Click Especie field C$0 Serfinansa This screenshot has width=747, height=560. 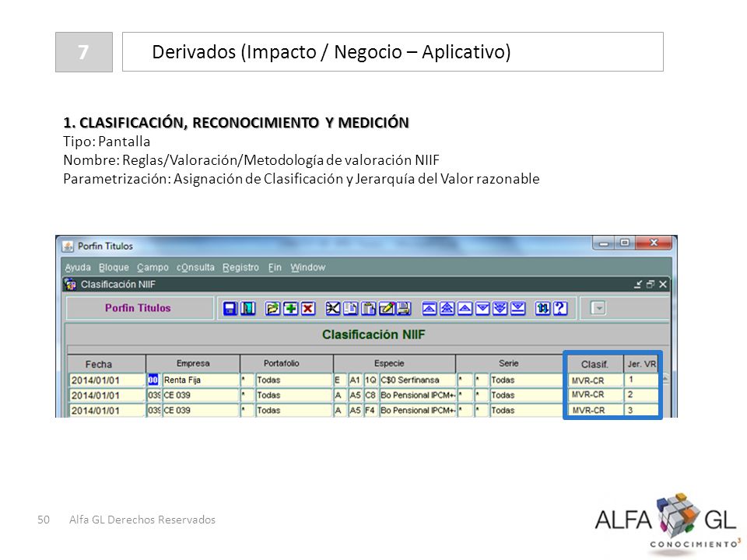point(417,380)
